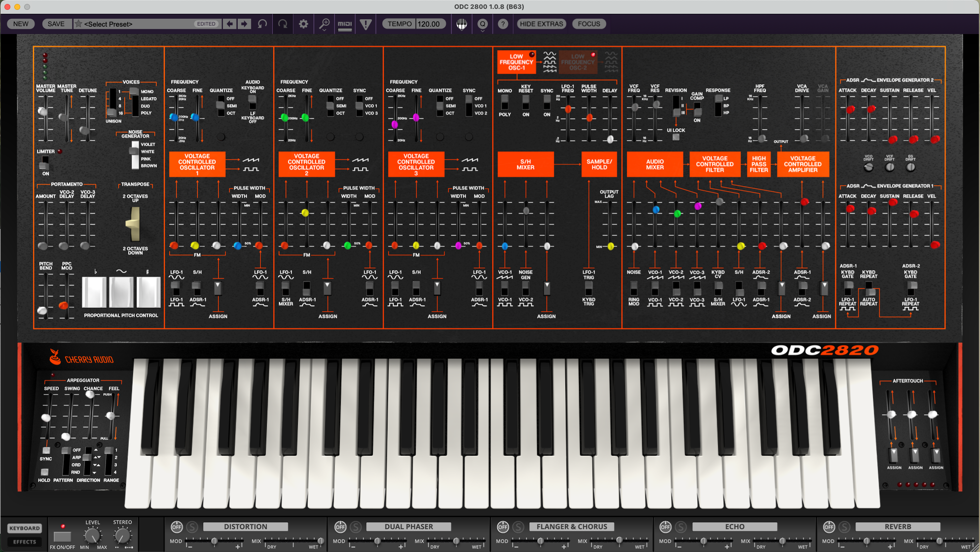Open the Distortion effect type selector
Screen dimensions: 980x552
pos(245,527)
